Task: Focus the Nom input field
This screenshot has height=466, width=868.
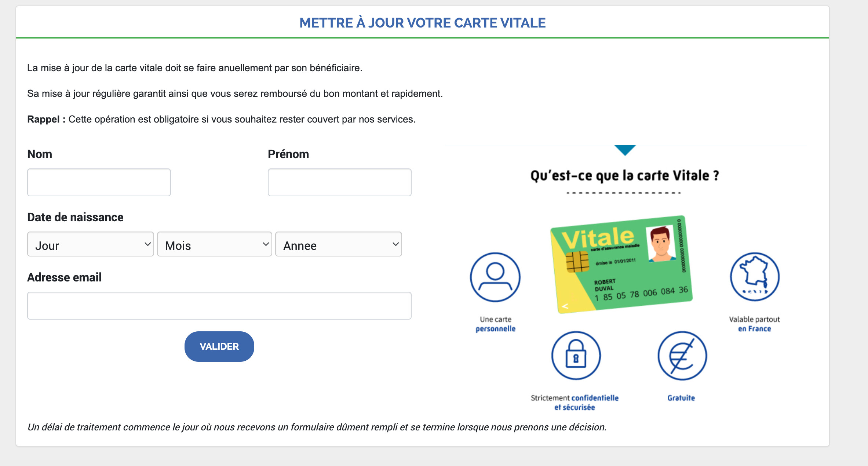Action: click(x=99, y=182)
